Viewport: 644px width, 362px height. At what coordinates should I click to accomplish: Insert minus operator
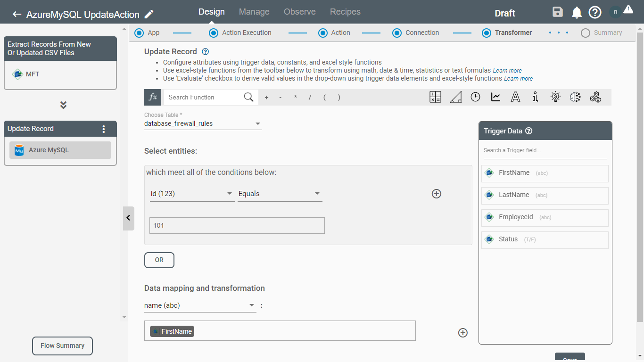point(281,98)
